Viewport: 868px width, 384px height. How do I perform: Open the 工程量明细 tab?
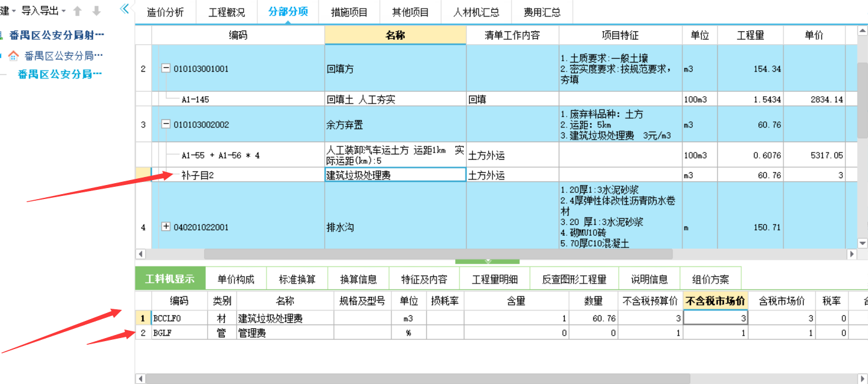coord(494,279)
